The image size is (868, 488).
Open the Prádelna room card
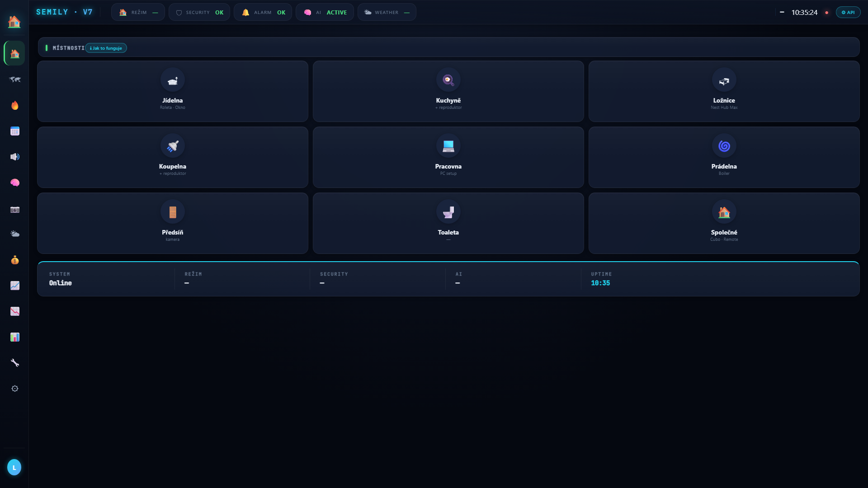(x=724, y=157)
